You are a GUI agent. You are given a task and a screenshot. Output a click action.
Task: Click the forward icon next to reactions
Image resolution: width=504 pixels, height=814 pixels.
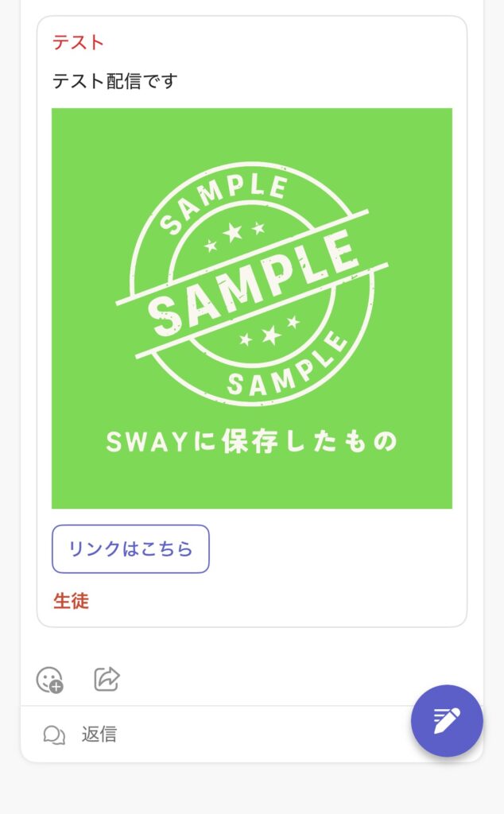click(x=106, y=677)
